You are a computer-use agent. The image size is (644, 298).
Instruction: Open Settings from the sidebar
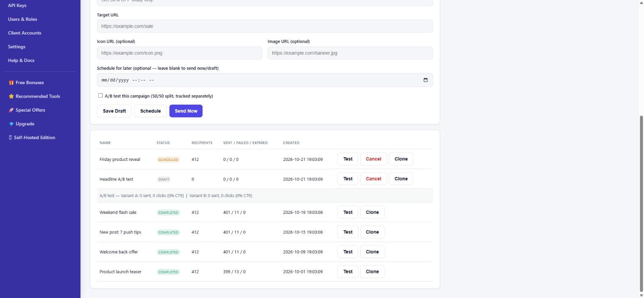[x=16, y=47]
